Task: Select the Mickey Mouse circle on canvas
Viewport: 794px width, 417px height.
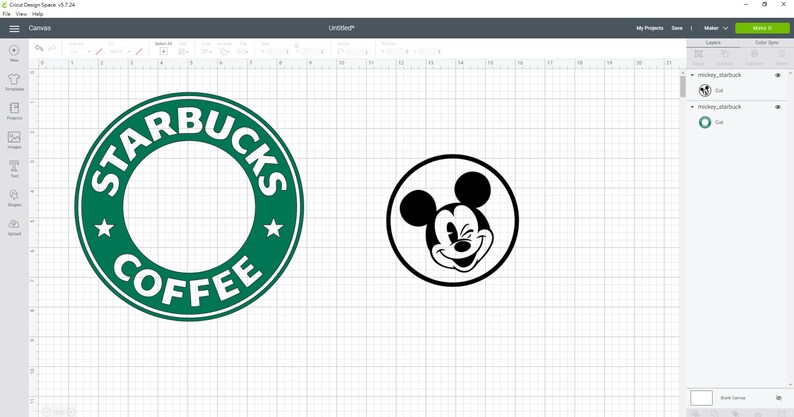Action: [x=453, y=220]
